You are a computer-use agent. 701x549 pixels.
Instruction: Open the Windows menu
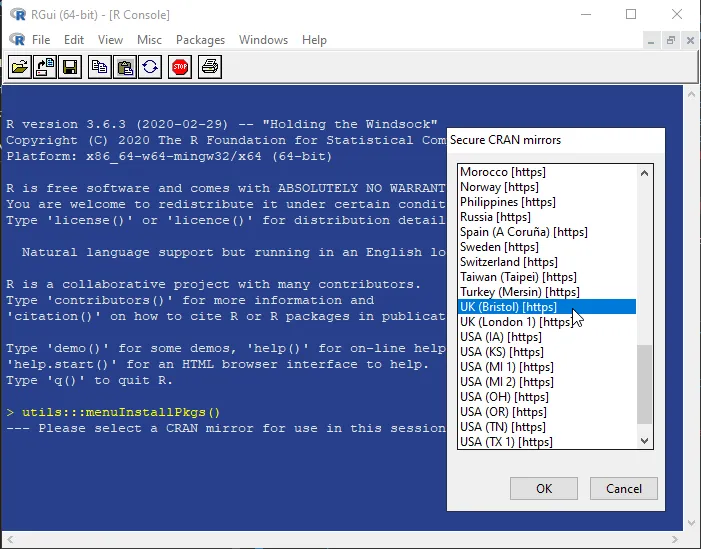(263, 40)
